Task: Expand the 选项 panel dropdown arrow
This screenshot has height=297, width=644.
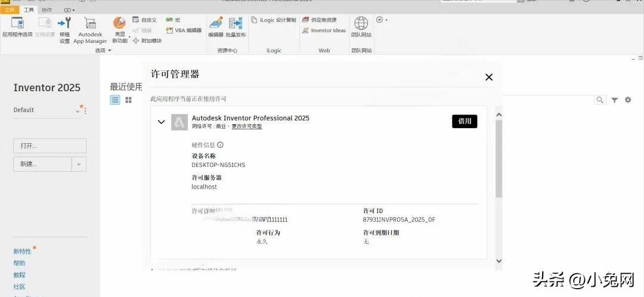Action: [x=110, y=51]
